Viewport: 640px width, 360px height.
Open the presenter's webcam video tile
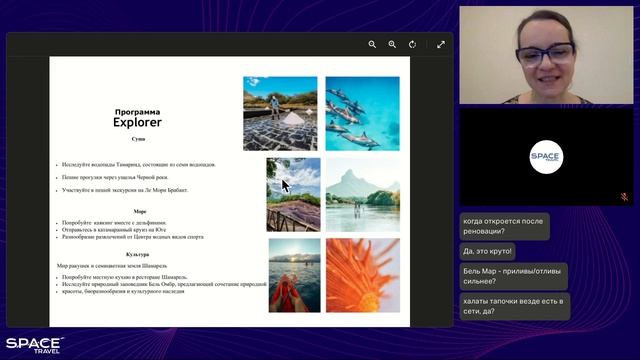tap(546, 55)
